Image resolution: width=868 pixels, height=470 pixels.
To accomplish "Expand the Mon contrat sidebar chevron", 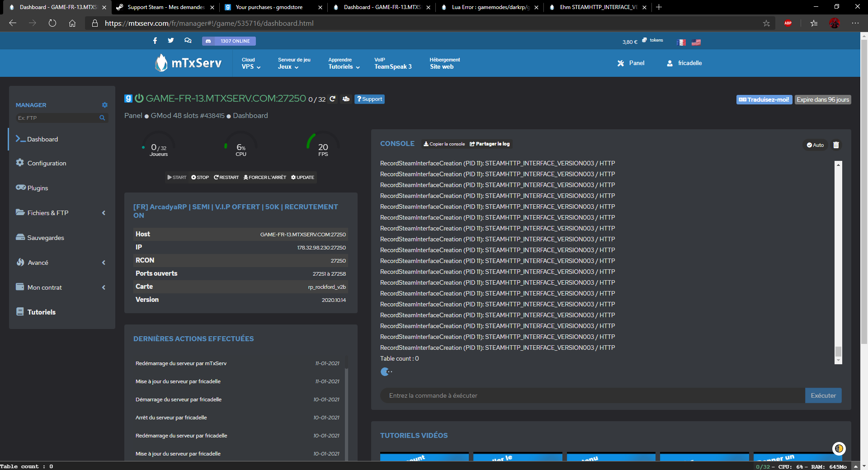I will pos(104,287).
